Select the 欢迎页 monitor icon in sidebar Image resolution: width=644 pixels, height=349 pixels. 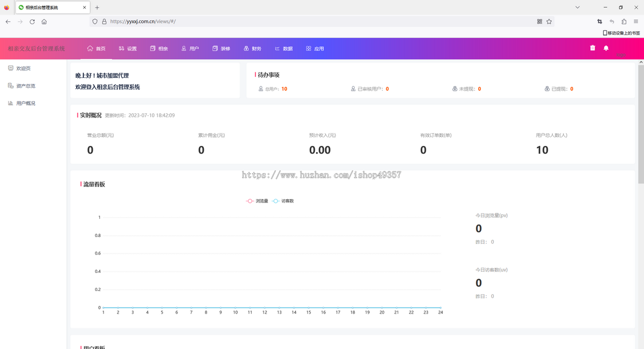11,68
